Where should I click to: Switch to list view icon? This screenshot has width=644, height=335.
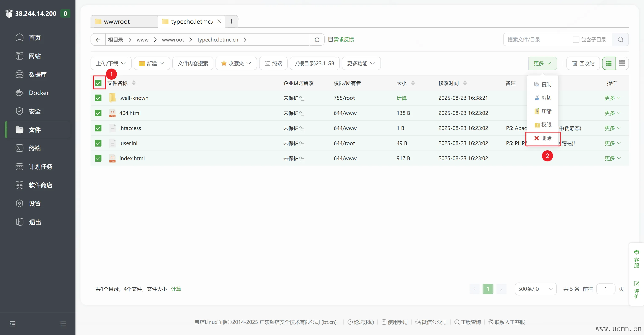pyautogui.click(x=609, y=64)
